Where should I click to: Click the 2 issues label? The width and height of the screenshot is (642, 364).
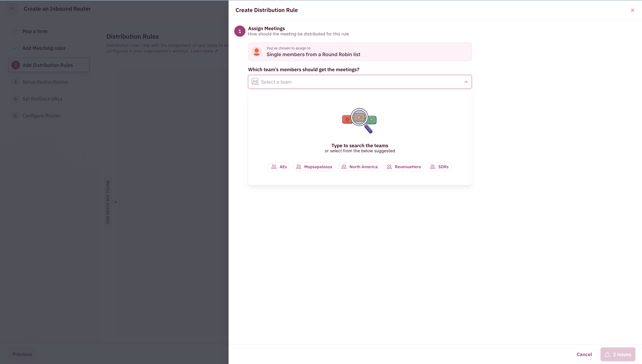coord(622,354)
